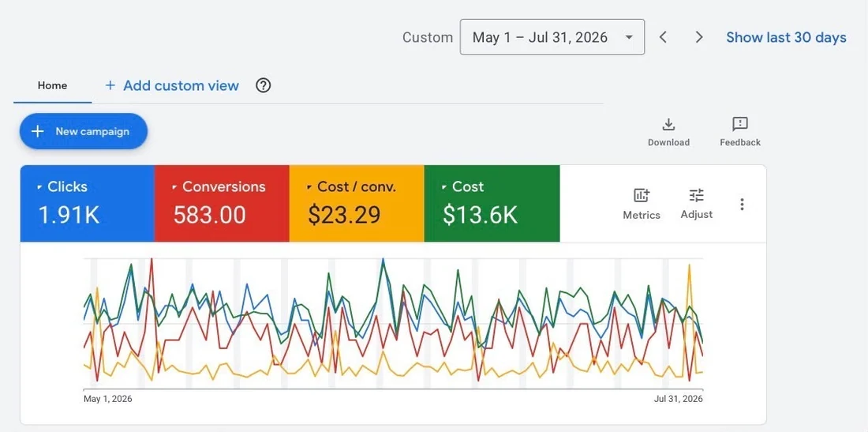Click the Custom date label
This screenshot has height=432, width=868.
(428, 37)
